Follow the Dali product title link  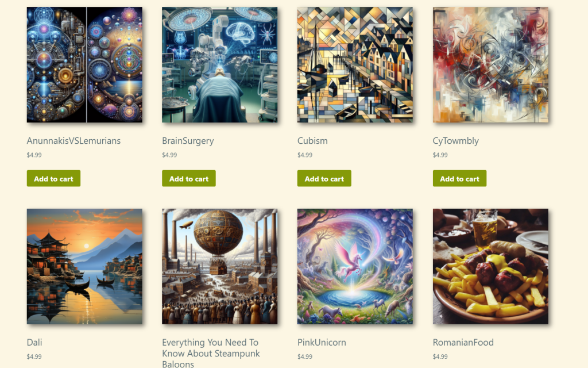pos(34,343)
